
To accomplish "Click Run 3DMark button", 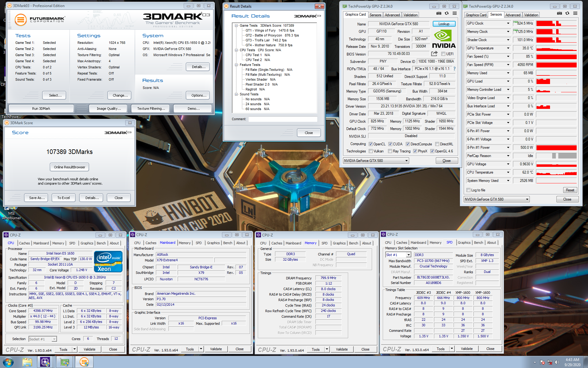I will coord(41,109).
